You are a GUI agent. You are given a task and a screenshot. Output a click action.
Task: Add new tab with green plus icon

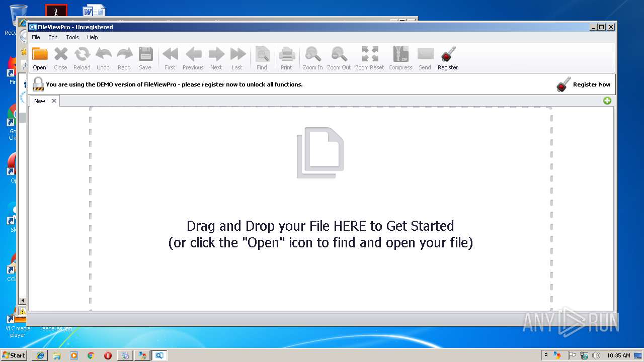(x=607, y=101)
